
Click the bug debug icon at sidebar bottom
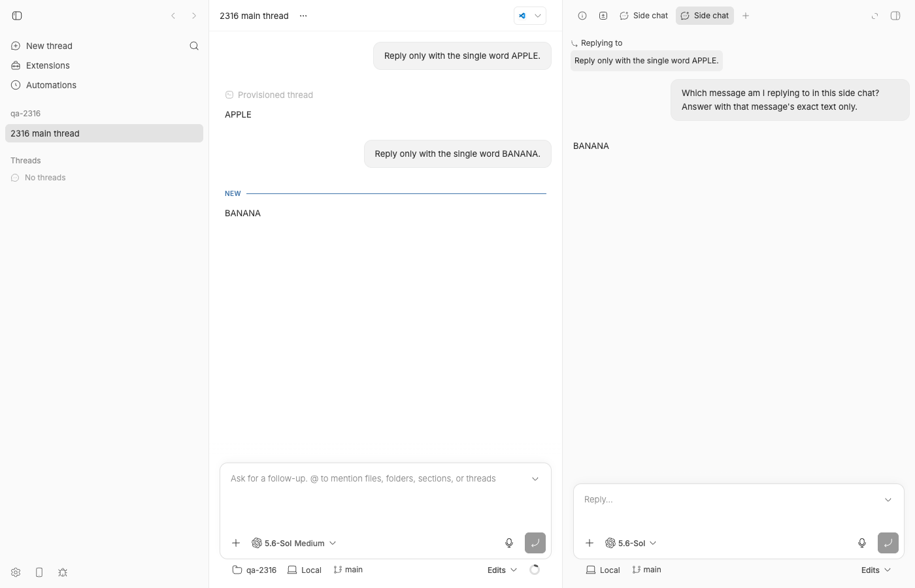coord(63,572)
